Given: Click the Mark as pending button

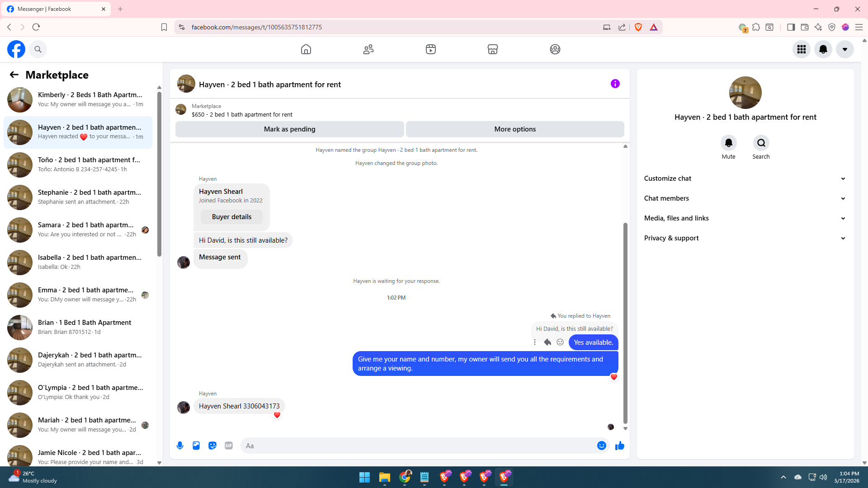Looking at the screenshot, I should 290,129.
